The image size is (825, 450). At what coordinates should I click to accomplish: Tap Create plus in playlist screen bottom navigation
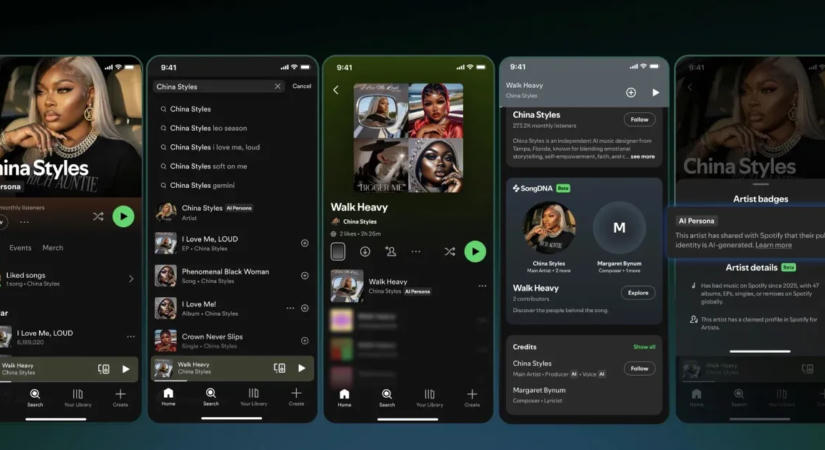(472, 397)
